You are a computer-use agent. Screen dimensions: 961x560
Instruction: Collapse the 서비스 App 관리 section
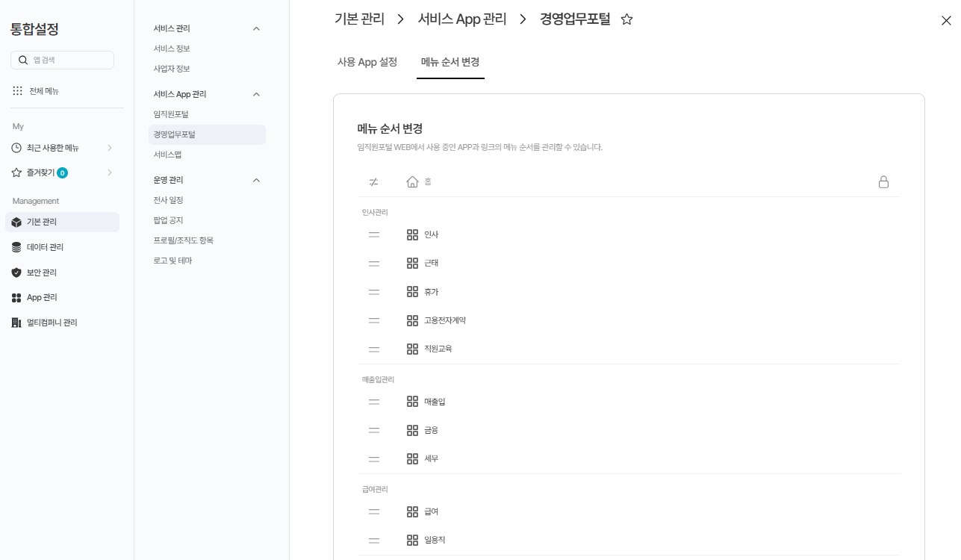pos(256,94)
